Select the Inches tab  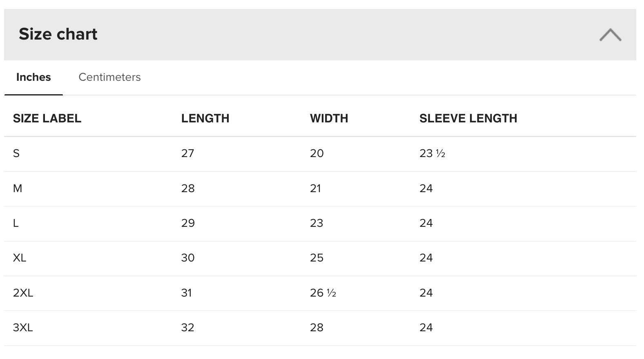33,77
